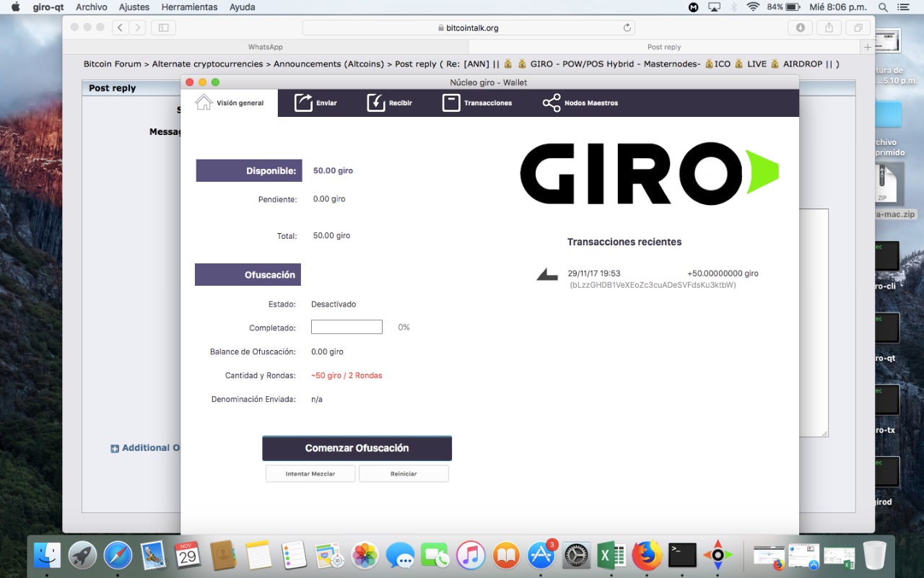Click the GIRO logo
Screen dimensions: 924x578
coord(649,173)
